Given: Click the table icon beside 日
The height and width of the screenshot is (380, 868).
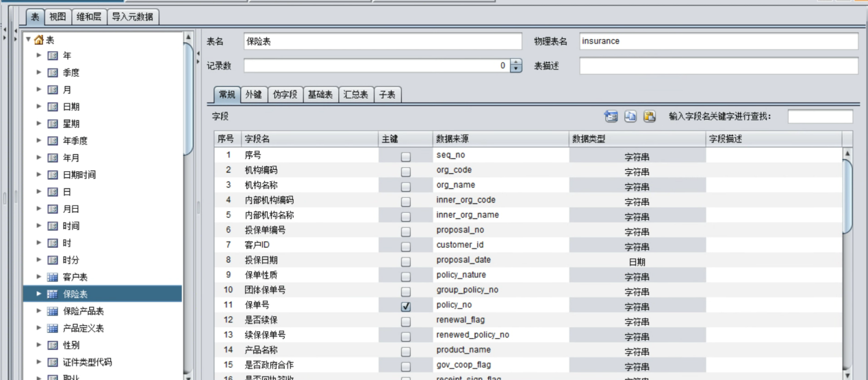Looking at the screenshot, I should 53,192.
